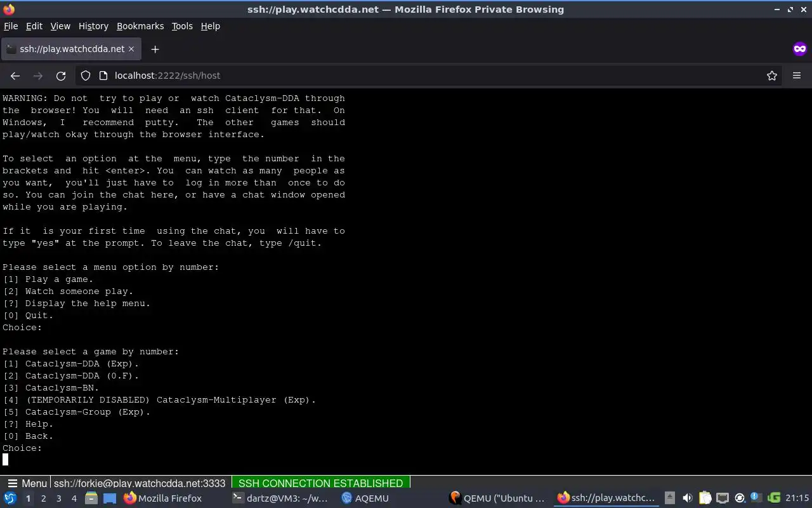Minimize the Firefox window
Image resolution: width=812 pixels, height=508 pixels.
(x=777, y=10)
